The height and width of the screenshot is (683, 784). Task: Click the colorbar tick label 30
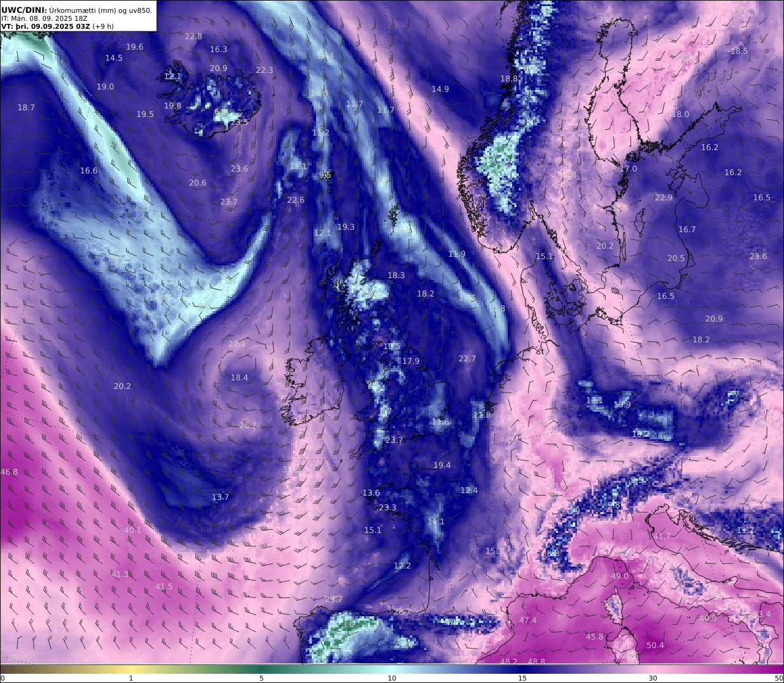pos(653,678)
